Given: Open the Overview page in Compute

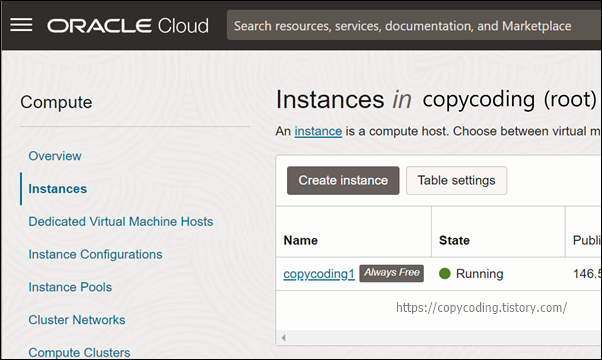Looking at the screenshot, I should 55,156.
